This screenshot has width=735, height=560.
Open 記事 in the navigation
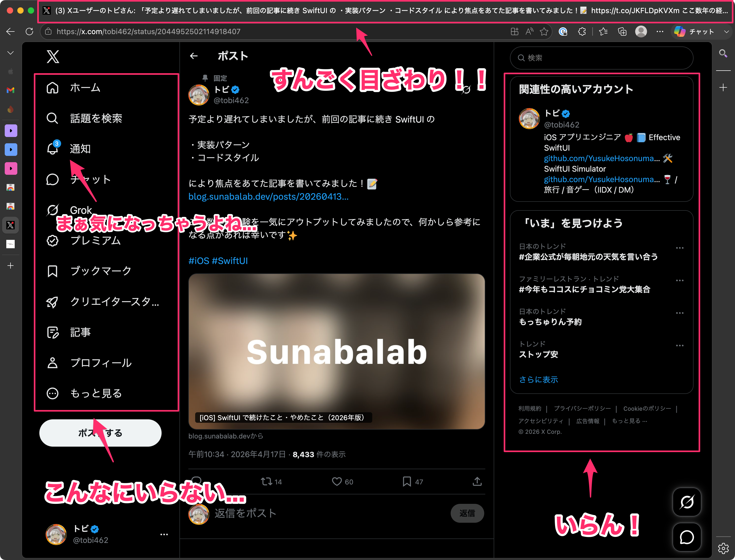coord(69,332)
